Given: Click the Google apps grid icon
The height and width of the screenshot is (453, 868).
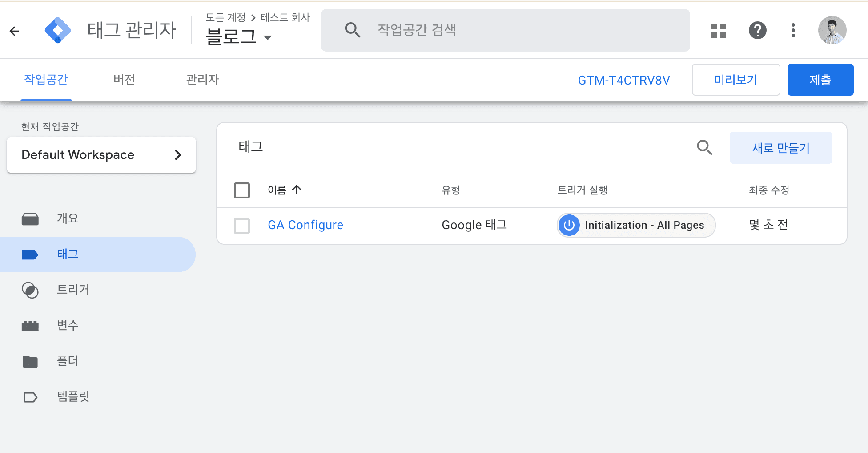Looking at the screenshot, I should click(x=718, y=30).
